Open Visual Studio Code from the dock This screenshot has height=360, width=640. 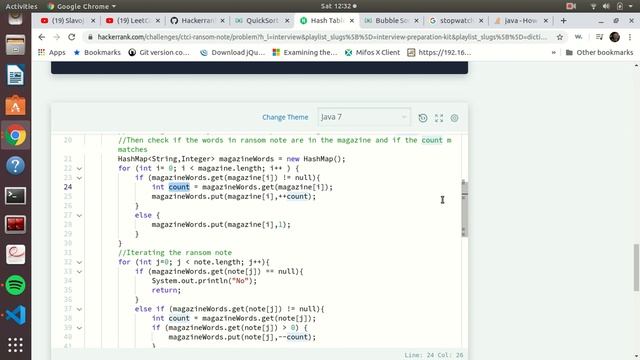click(16, 315)
